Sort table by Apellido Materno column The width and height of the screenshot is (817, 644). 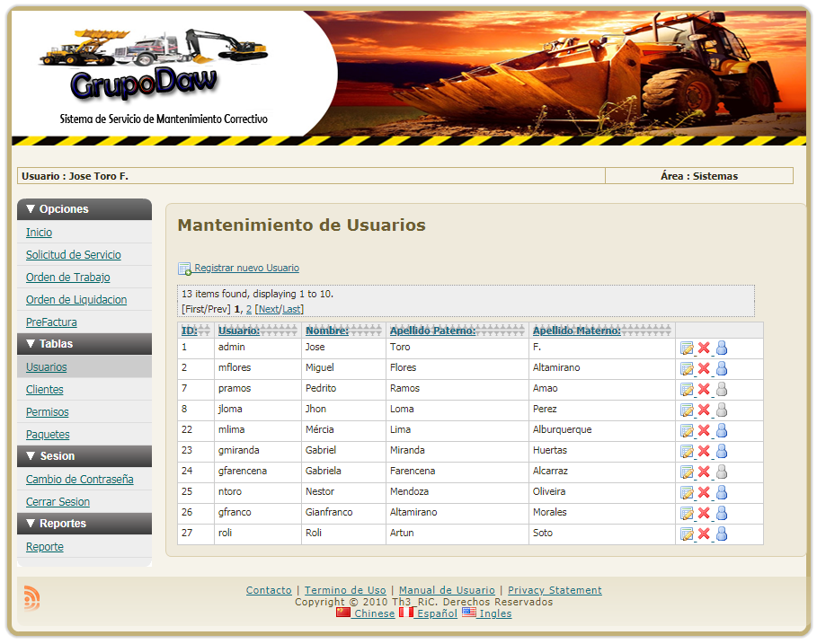577,331
